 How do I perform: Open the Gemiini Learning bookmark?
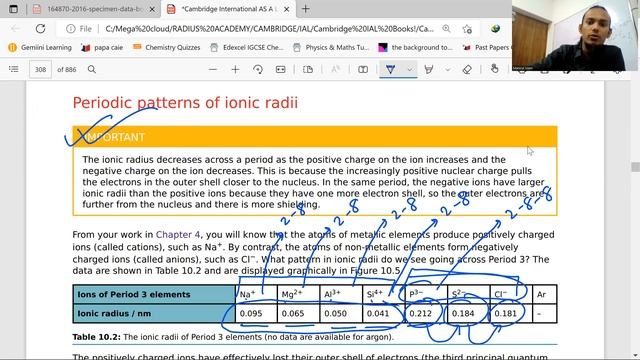[x=40, y=47]
